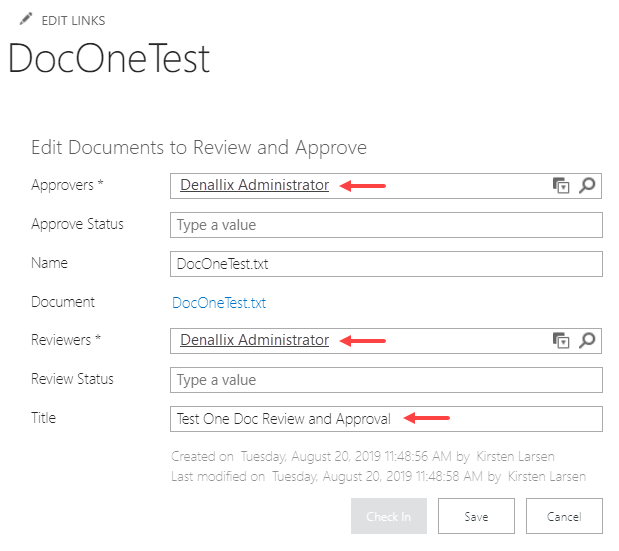Click the address book icon in Approvers field

point(561,185)
